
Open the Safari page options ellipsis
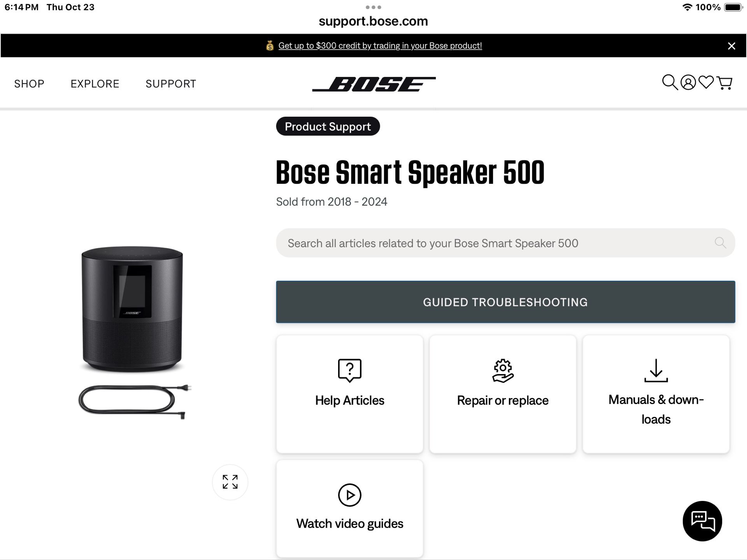(373, 7)
